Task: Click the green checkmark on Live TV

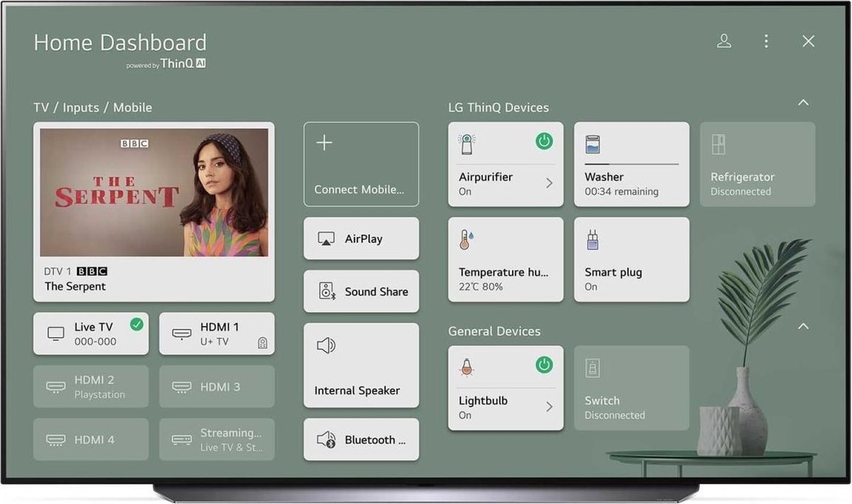Action: pyautogui.click(x=137, y=324)
